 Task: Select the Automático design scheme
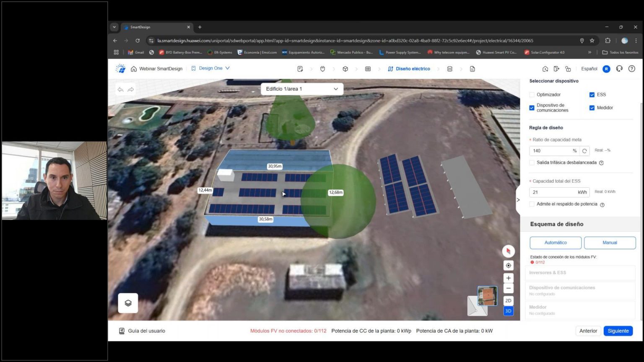[555, 242]
